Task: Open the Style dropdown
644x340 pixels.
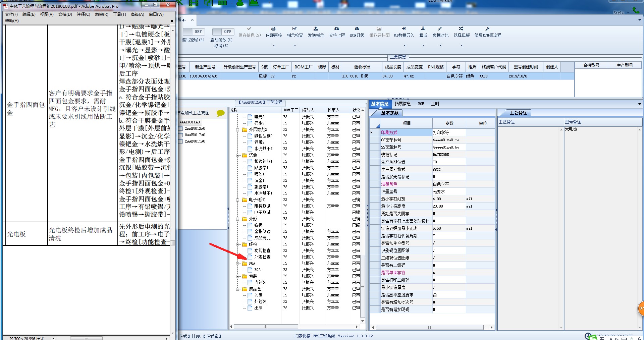Action: coord(621,13)
